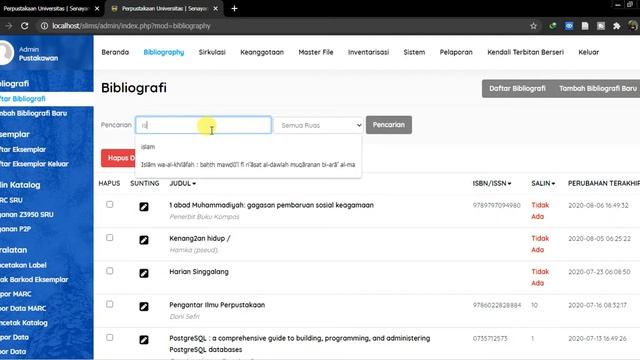Reload the browser page
Viewport: 640px width, 360px height.
pos(24,26)
